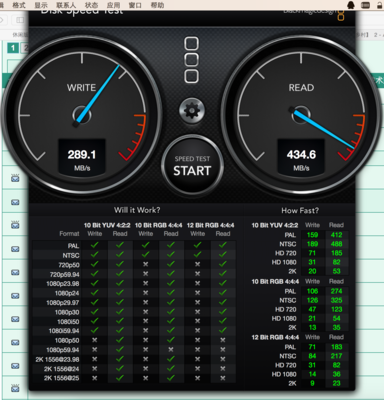The width and height of the screenshot is (384, 400).
Task: Select the 1080p50 format row label
Action: click(67, 341)
